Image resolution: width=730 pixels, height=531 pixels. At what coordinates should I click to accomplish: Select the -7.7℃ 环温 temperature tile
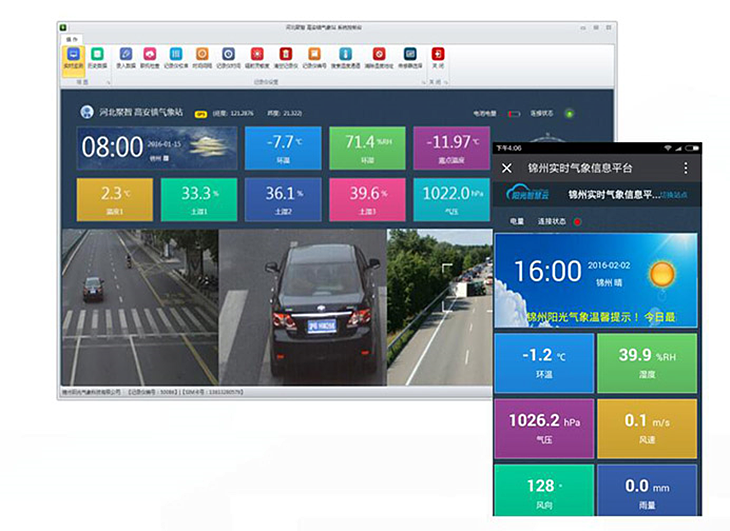[x=283, y=147]
